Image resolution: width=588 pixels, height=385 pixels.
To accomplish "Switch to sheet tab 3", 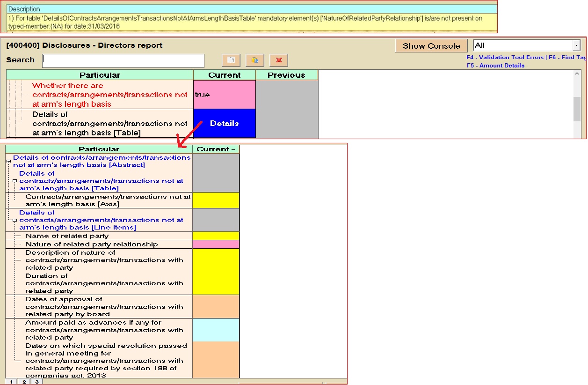I will (x=37, y=382).
